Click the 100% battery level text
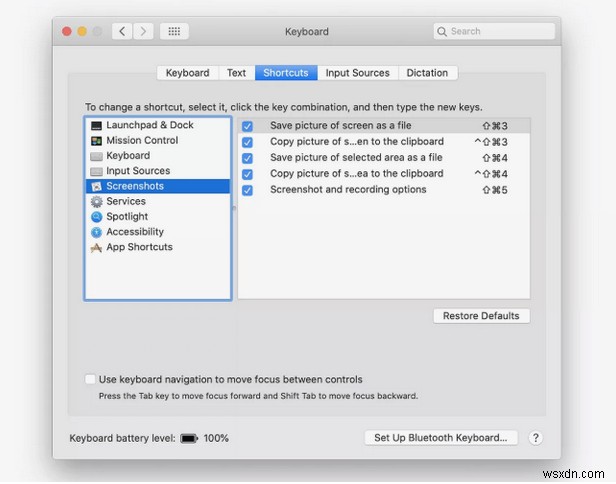616x484 pixels. point(216,438)
